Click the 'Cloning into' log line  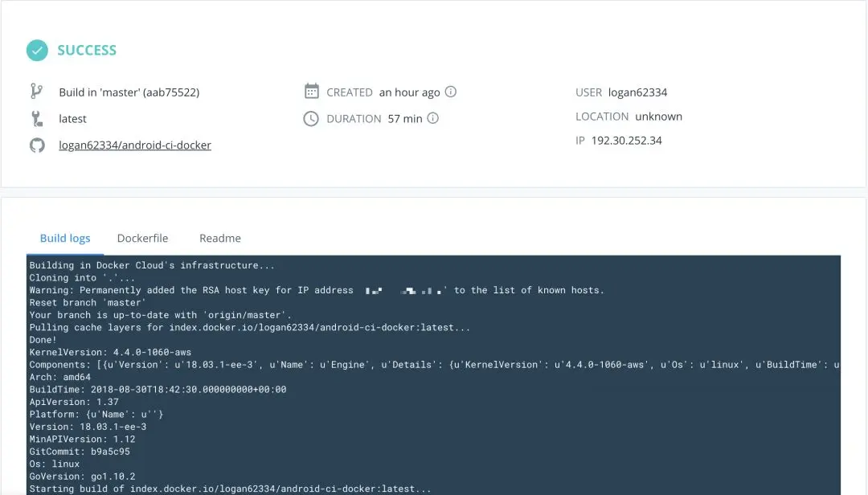pos(83,278)
